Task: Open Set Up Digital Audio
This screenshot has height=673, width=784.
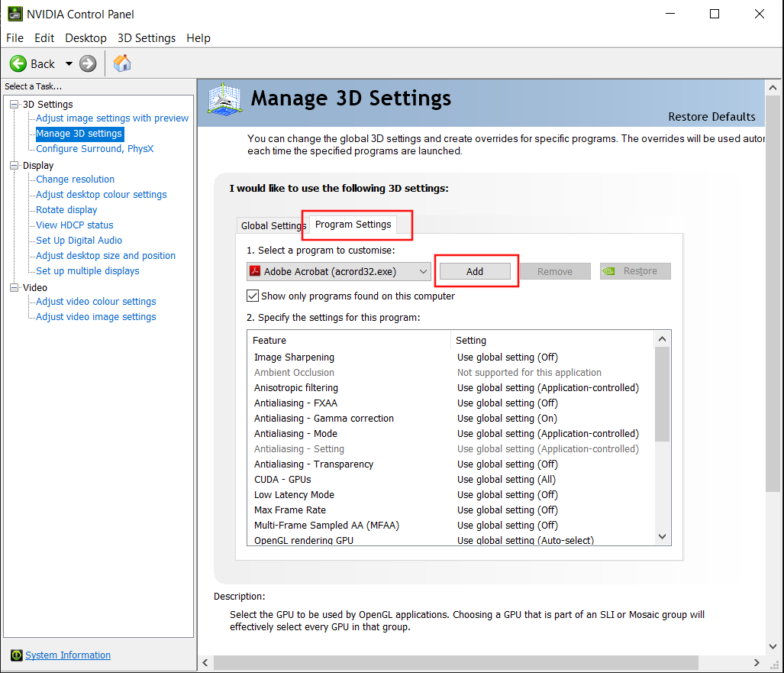Action: pos(79,240)
